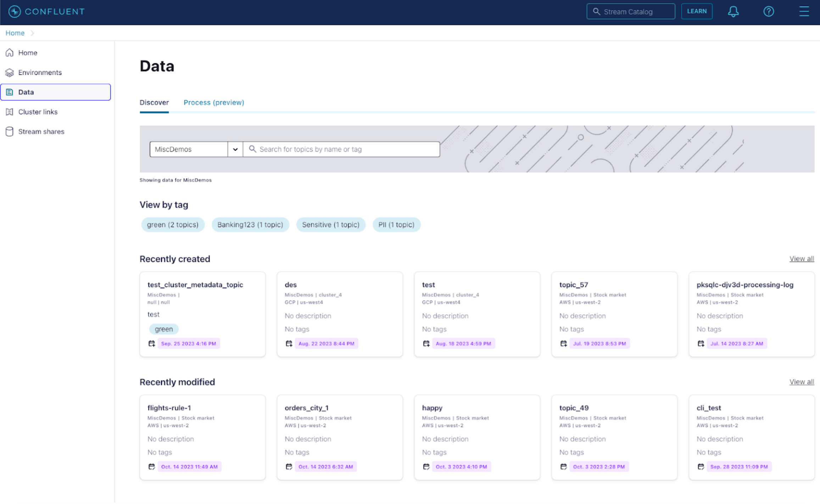
Task: Click the green tag on test_cluster_metadata_topic
Action: pos(164,329)
